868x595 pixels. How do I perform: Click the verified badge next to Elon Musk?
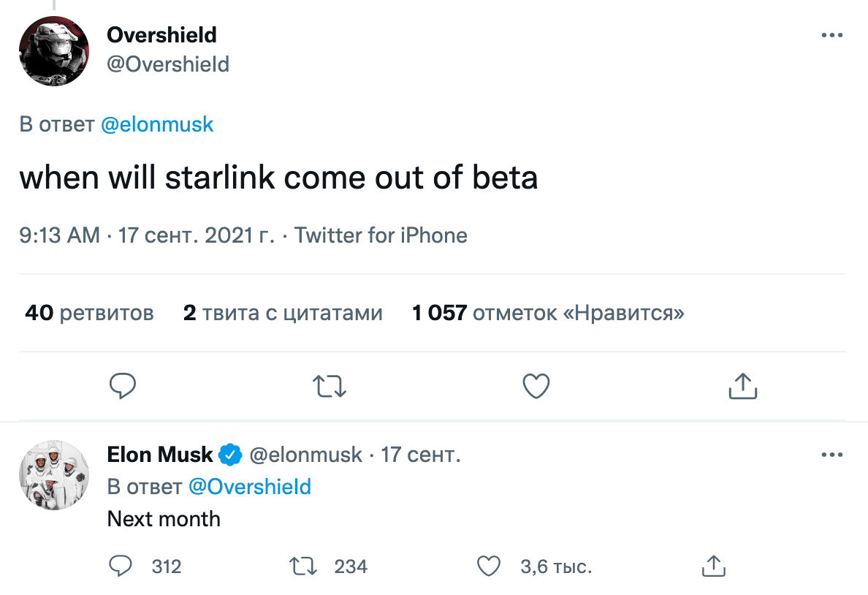[x=230, y=454]
